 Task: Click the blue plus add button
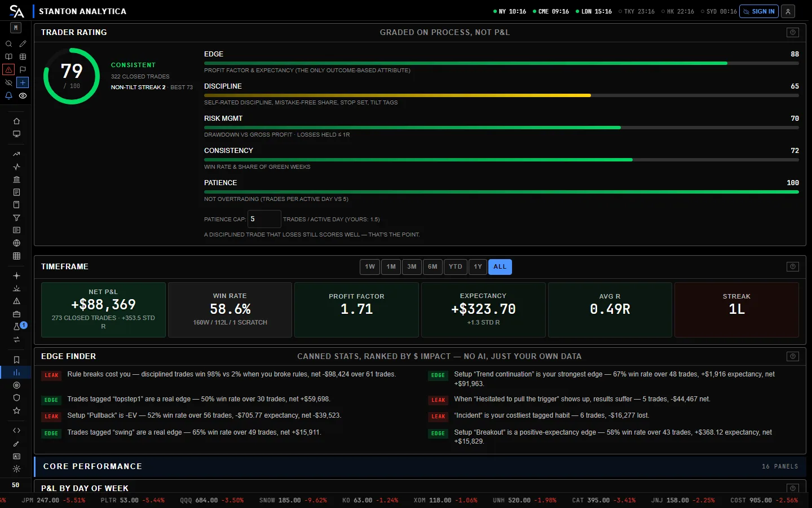[x=23, y=82]
